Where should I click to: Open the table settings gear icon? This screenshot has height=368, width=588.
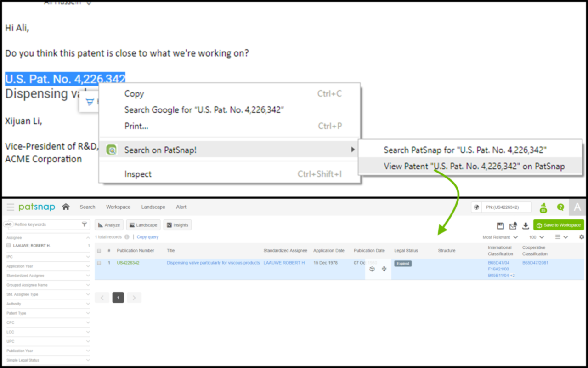click(x=582, y=237)
